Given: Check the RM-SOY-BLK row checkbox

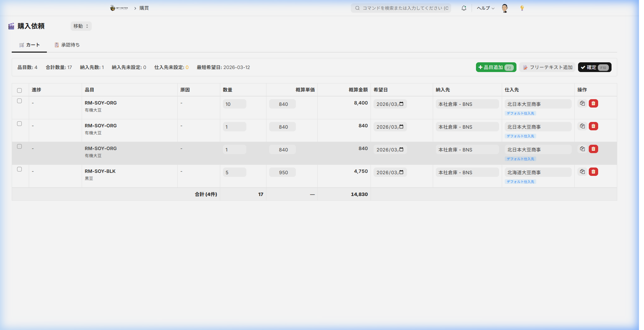Looking at the screenshot, I should (19, 170).
